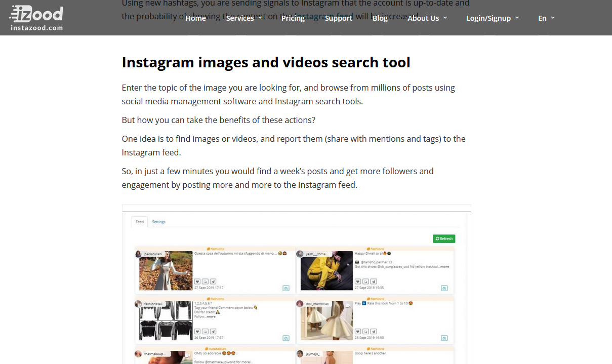Image resolution: width=612 pixels, height=364 pixels.
Task: Click the comment bubble icon on paolaturani's post
Action: pyautogui.click(x=205, y=281)
